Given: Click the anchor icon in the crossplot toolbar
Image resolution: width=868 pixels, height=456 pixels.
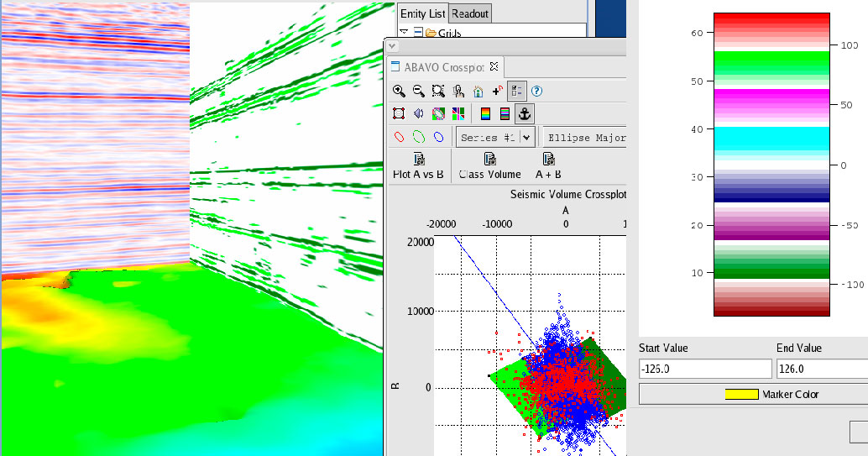Looking at the screenshot, I should pyautogui.click(x=525, y=113).
